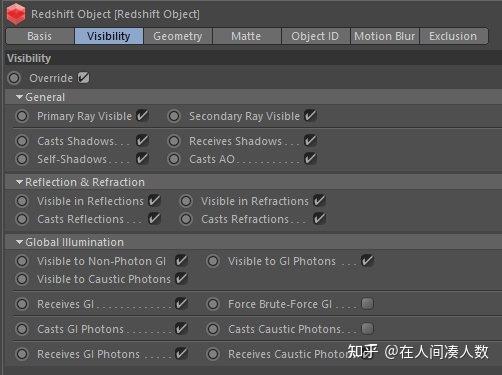This screenshot has width=502, height=375.
Task: Click the Redshift Object title text
Action: pyautogui.click(x=115, y=14)
